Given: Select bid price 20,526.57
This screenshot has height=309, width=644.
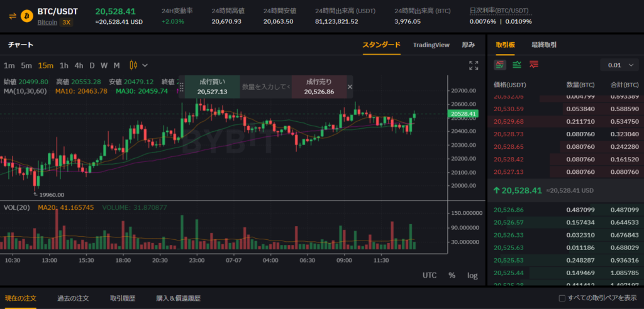Looking at the screenshot, I should click(508, 222).
